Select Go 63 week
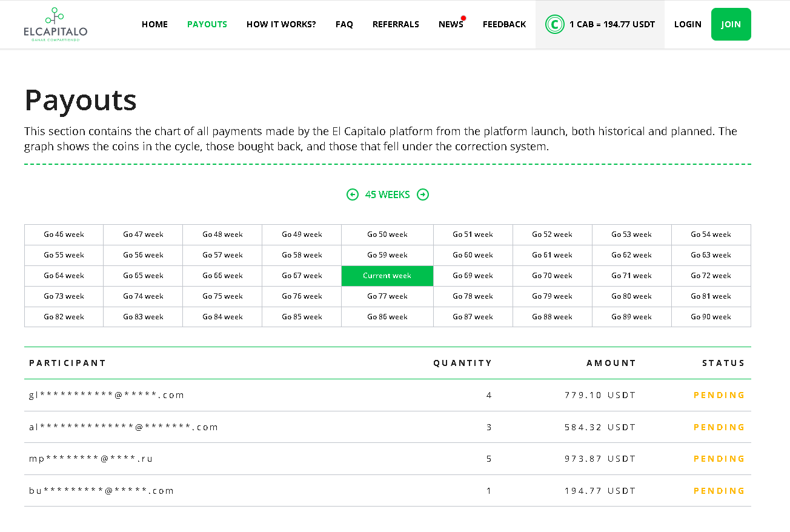Image resolution: width=790 pixels, height=532 pixels. click(x=711, y=255)
